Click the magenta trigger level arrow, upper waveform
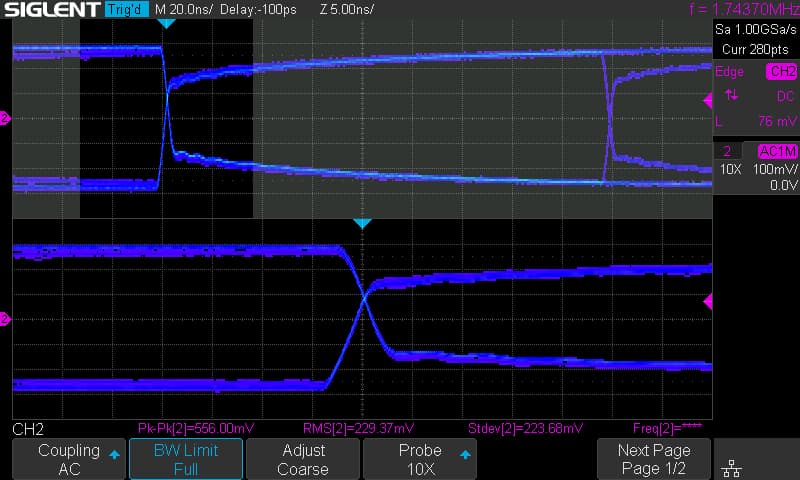 [x=707, y=99]
